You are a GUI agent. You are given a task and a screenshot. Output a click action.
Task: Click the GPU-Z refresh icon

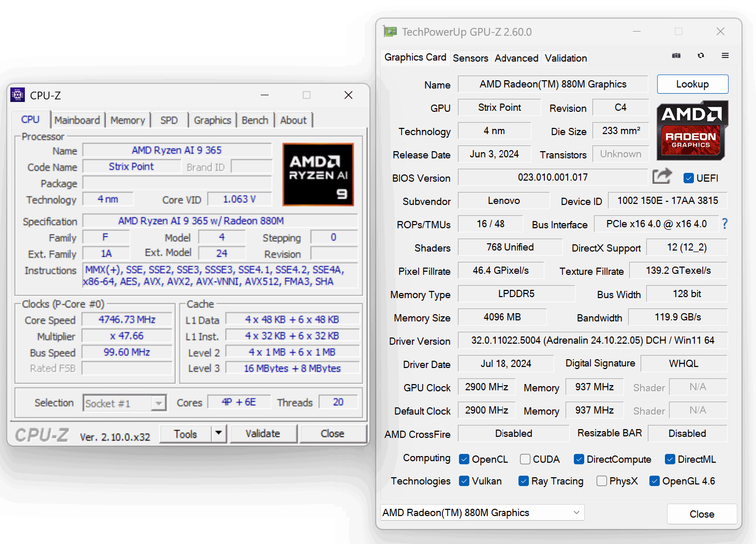[x=701, y=55]
